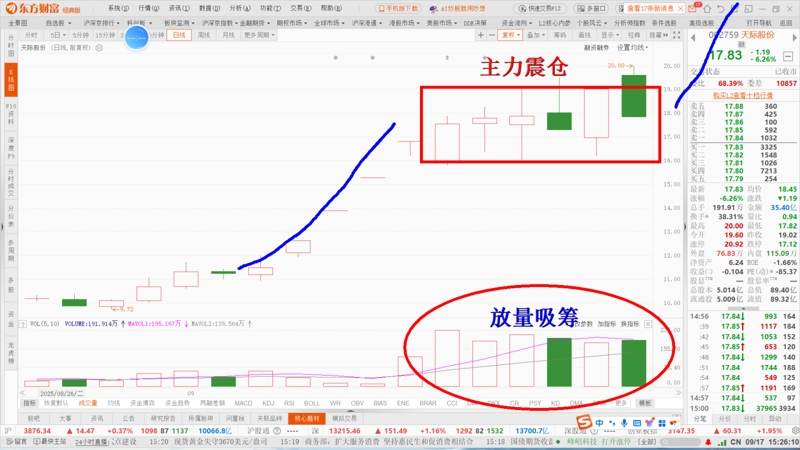
Task: Go to previous stock arrow
Action: [693, 37]
